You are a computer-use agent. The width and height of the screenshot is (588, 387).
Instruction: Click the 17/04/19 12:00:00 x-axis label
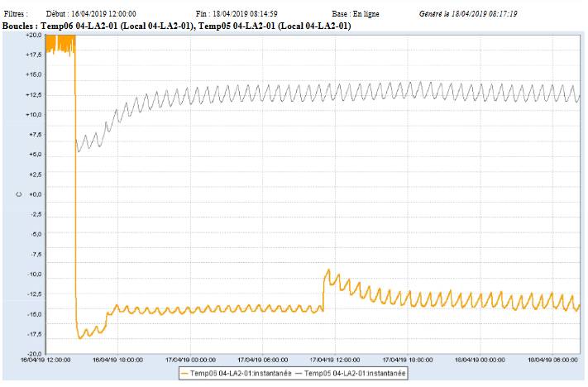click(x=335, y=360)
